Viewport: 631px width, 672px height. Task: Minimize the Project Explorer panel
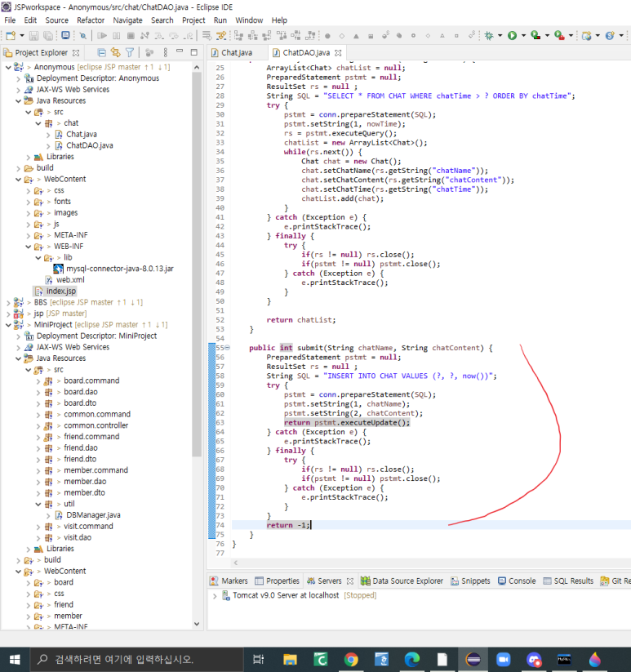pyautogui.click(x=180, y=51)
